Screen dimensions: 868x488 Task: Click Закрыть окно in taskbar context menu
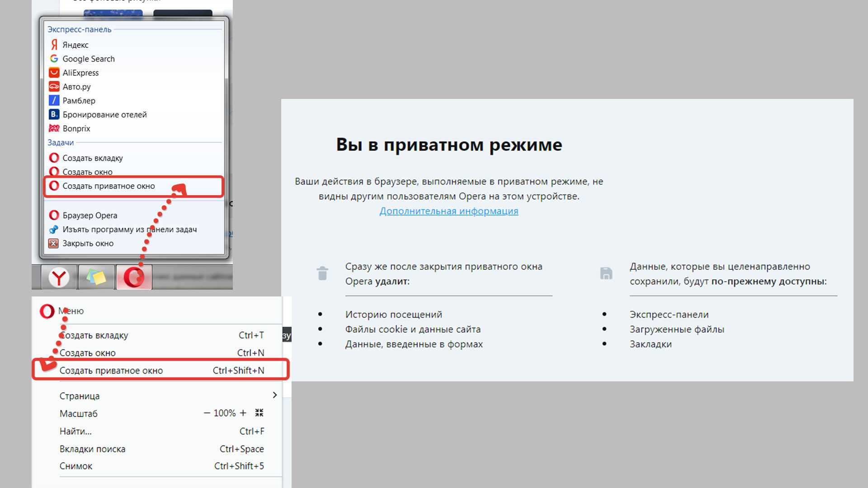88,243
